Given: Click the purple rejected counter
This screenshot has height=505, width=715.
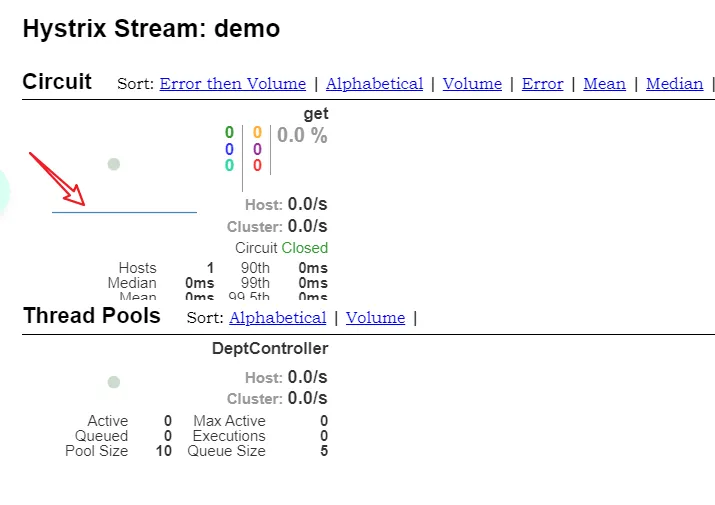Looking at the screenshot, I should tap(257, 150).
